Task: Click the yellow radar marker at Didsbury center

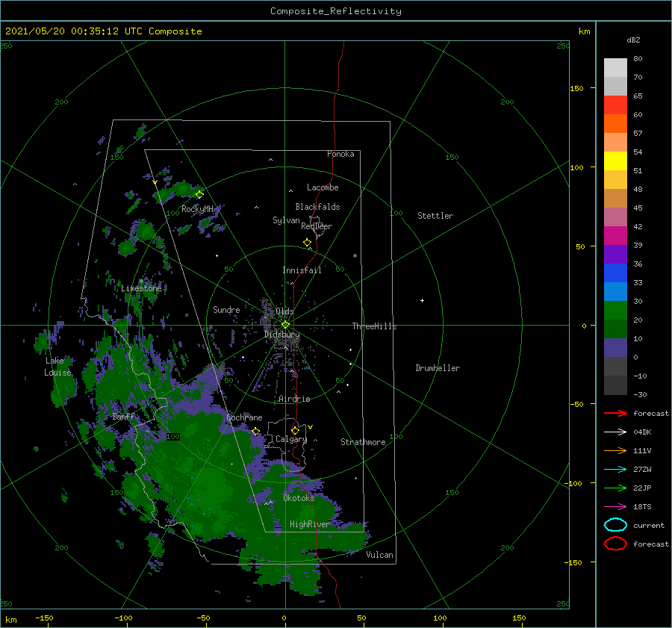Action: tap(285, 325)
